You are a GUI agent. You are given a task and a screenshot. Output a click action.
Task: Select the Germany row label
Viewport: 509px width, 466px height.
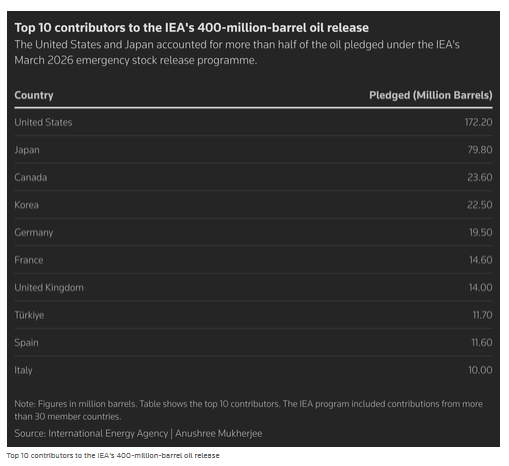pos(34,233)
